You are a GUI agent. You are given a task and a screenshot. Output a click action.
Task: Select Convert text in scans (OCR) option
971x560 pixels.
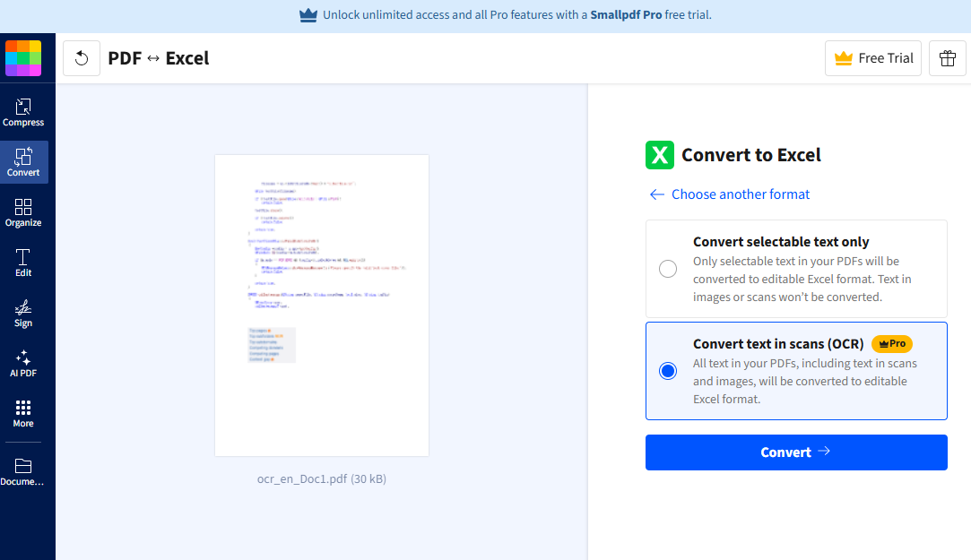click(x=668, y=371)
